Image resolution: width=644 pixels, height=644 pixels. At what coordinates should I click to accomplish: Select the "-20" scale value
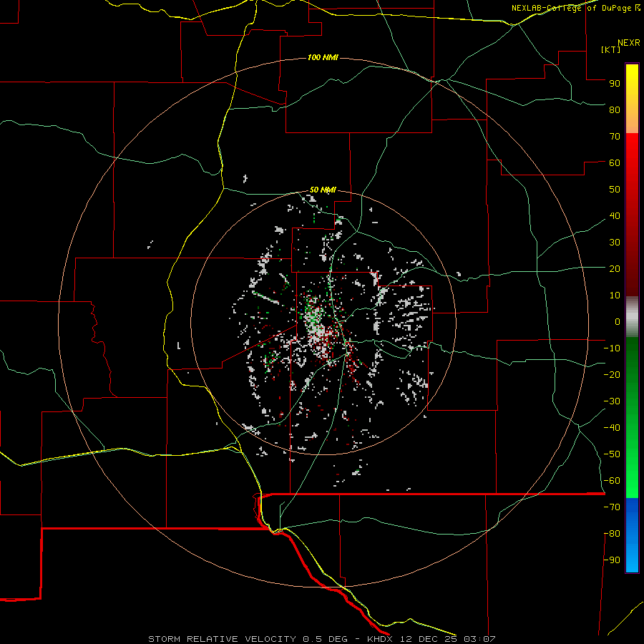(612, 374)
